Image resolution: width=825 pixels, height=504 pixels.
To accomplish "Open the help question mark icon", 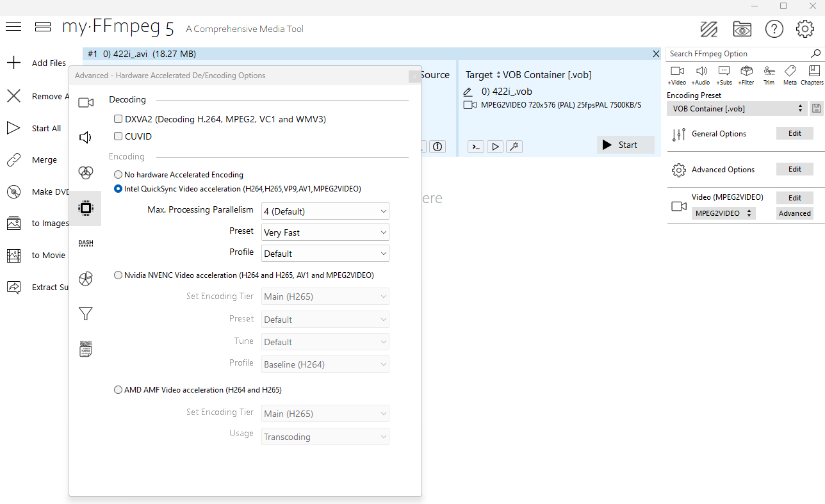I will 774,29.
